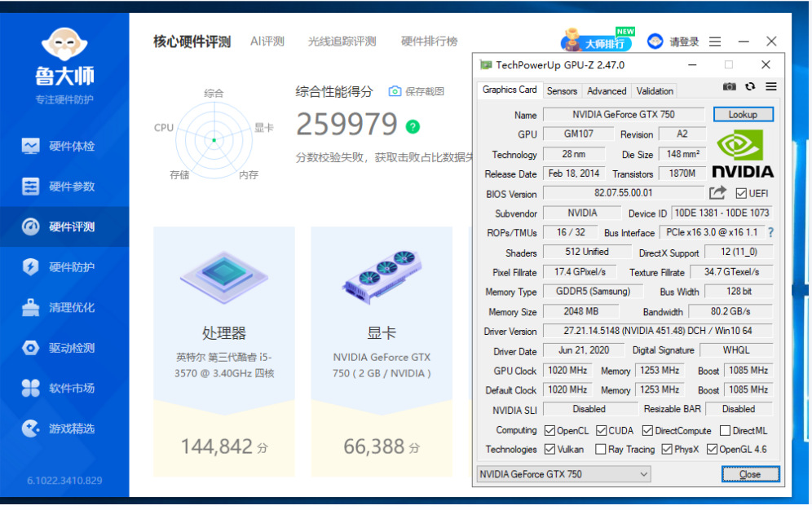The width and height of the screenshot is (812, 510).
Task: Open the 光线追踪评测 tab
Action: 342,42
